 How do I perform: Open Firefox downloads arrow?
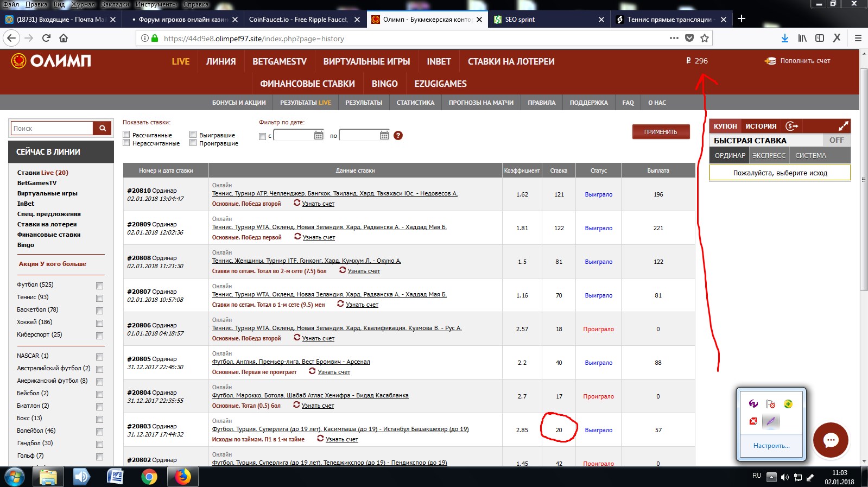(784, 38)
